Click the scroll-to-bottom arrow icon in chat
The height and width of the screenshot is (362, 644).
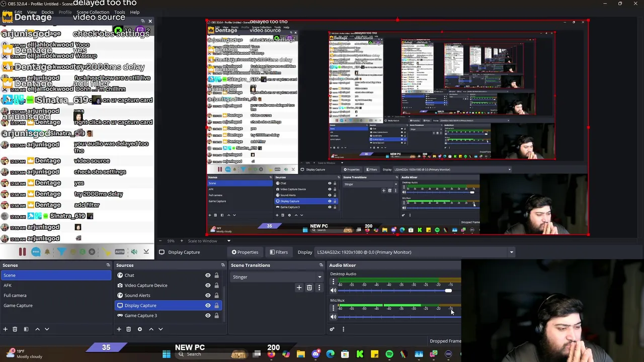146,252
